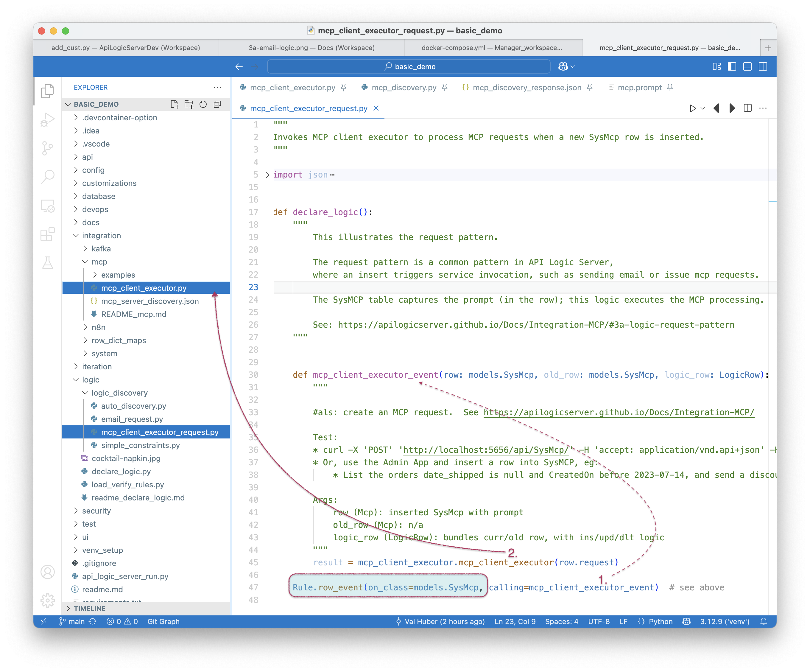Unpin the mcp.prompt tab

click(x=670, y=88)
